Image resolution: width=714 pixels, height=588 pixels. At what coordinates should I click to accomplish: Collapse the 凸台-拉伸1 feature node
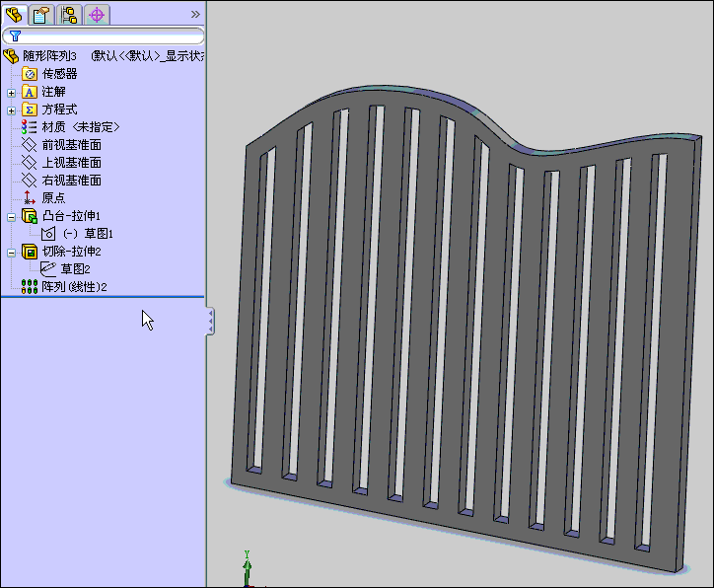[x=12, y=217]
